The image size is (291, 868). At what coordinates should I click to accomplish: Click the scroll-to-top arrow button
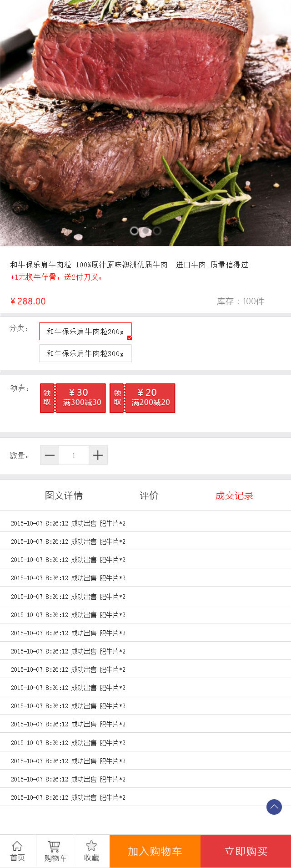tap(274, 807)
